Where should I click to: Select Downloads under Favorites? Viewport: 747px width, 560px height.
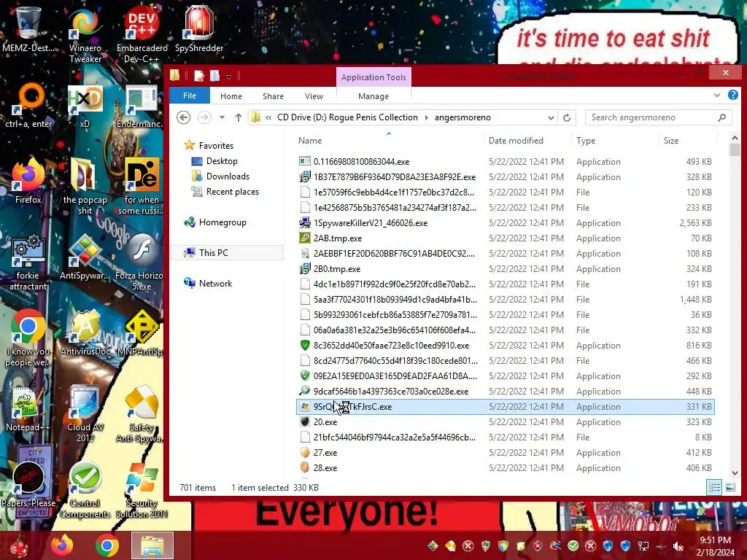click(x=228, y=176)
